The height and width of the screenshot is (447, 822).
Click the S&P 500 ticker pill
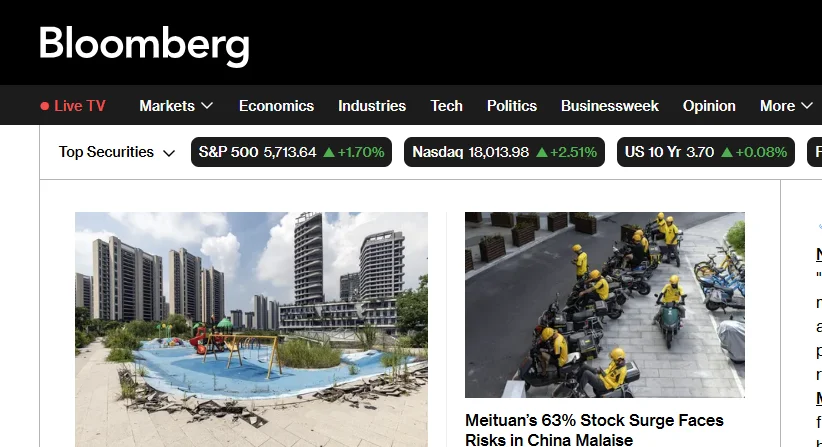(291, 152)
